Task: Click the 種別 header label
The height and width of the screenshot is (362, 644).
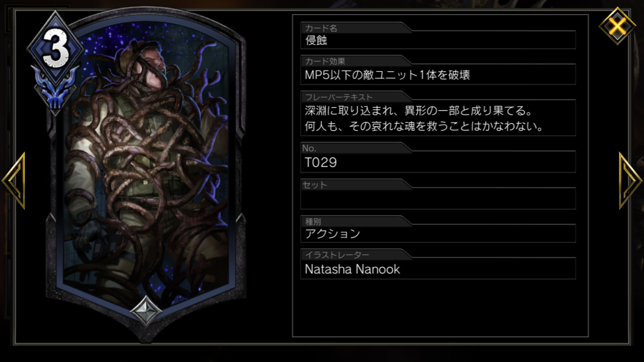Action: [313, 222]
